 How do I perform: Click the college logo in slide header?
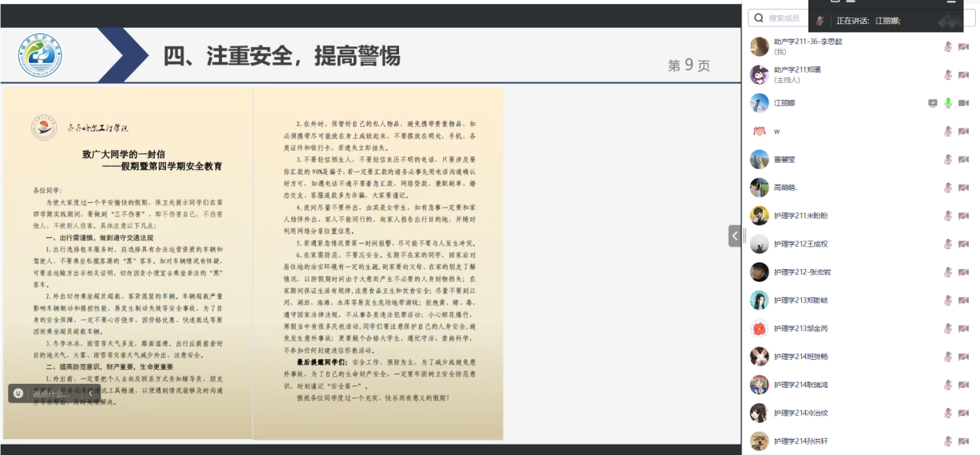point(40,55)
